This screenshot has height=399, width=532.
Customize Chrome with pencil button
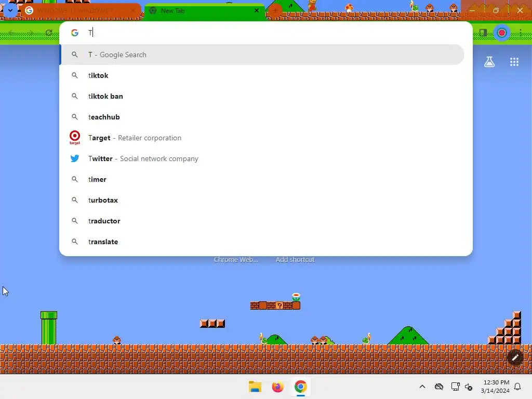(x=515, y=357)
